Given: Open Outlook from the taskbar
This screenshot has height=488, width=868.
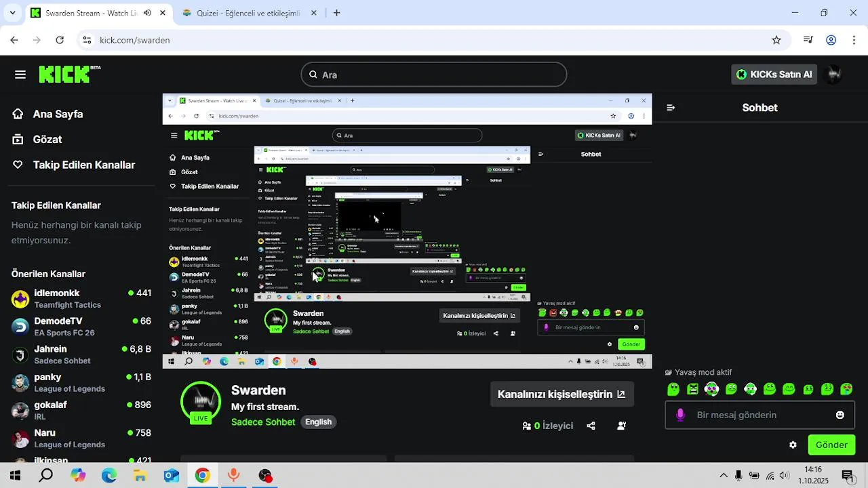Looking at the screenshot, I should click(171, 476).
